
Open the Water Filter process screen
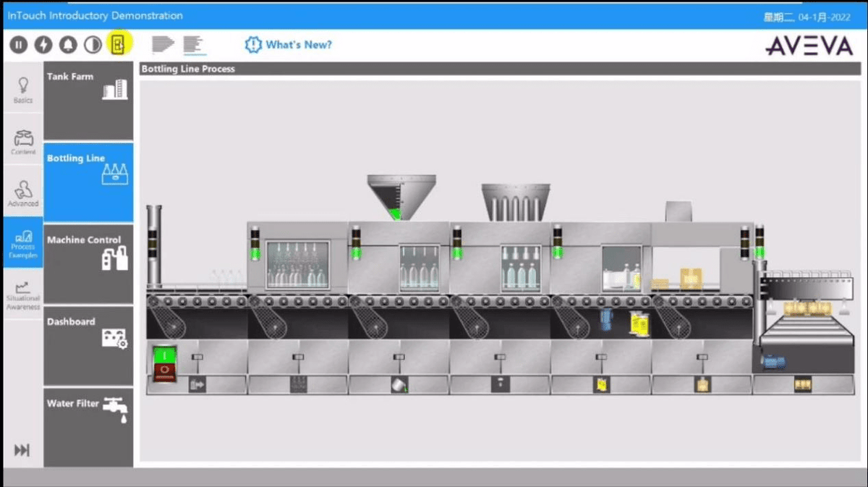point(88,427)
